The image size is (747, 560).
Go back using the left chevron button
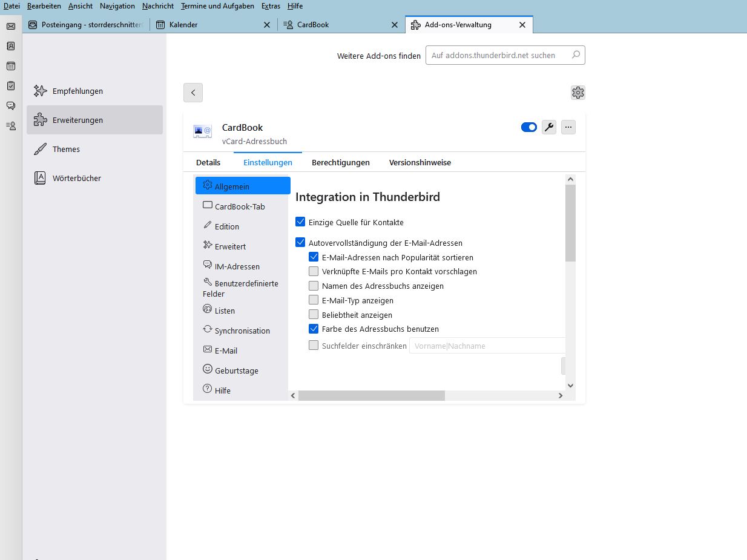click(x=193, y=93)
